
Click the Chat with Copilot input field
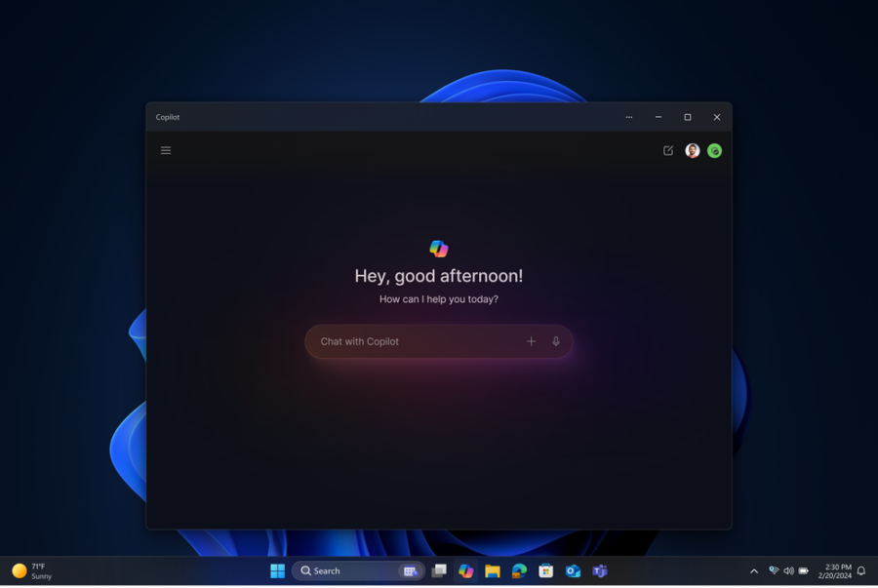tap(410, 341)
